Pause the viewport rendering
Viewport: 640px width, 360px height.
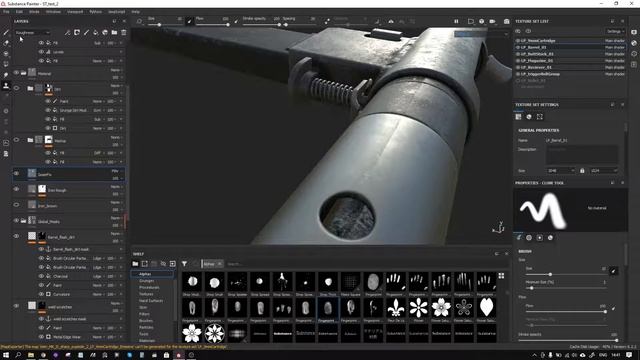(x=456, y=21)
